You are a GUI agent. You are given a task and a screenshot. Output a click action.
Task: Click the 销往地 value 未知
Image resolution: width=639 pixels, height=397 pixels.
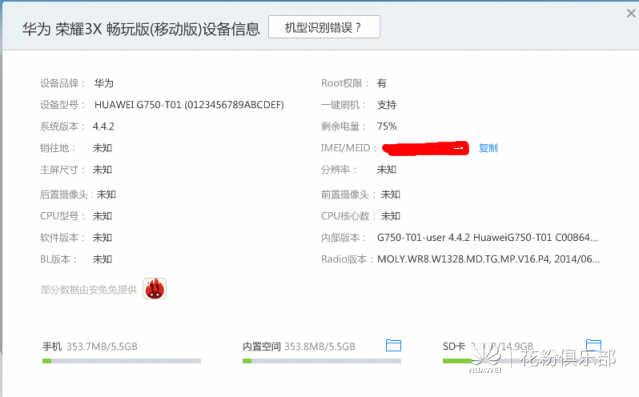pos(102,148)
